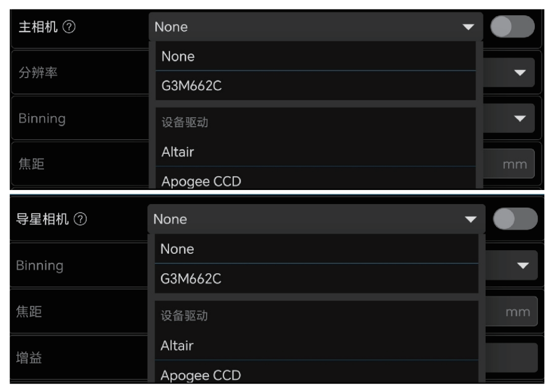The height and width of the screenshot is (392, 551).
Task: Toggle the 主相机 connection switch
Action: 512,27
